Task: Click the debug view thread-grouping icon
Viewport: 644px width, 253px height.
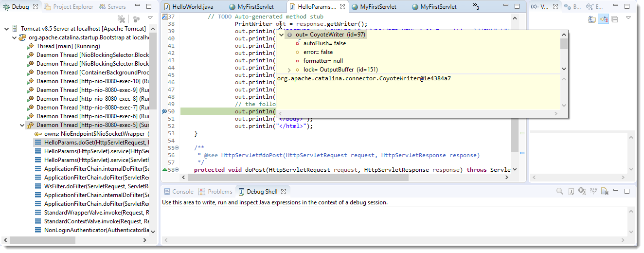Action: (x=137, y=18)
